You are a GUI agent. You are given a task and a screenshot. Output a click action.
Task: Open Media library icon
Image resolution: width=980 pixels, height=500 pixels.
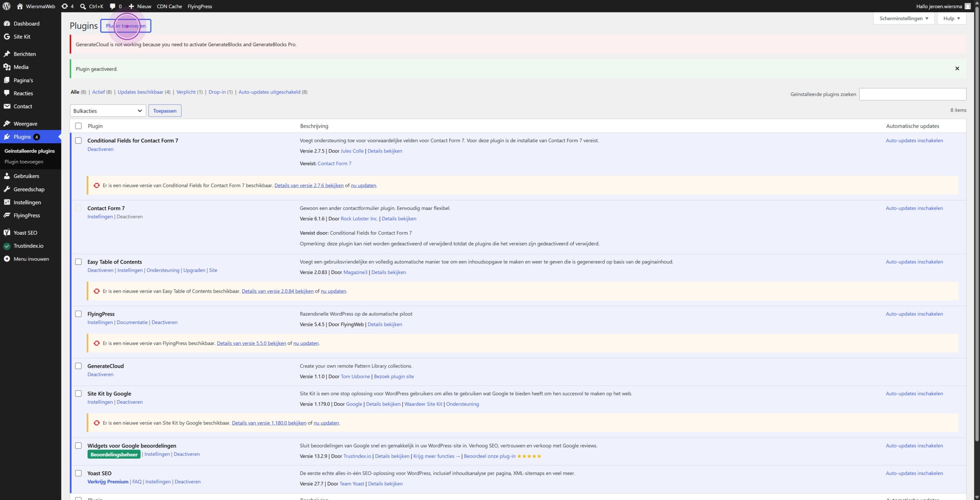point(7,67)
